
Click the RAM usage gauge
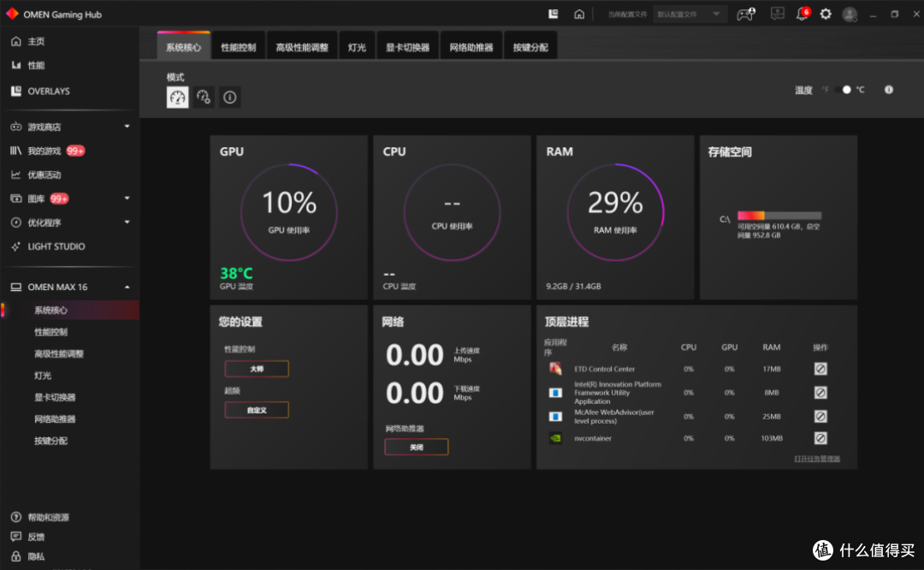click(x=615, y=212)
